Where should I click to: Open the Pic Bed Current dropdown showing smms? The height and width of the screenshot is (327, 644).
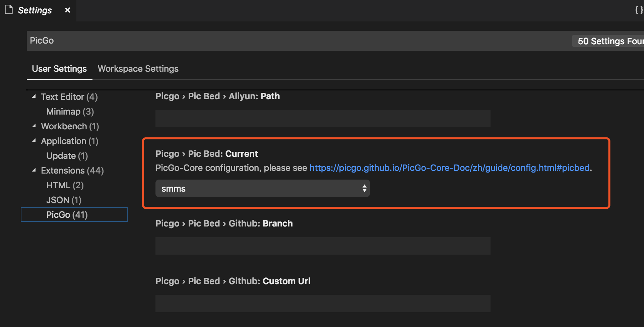tap(262, 189)
